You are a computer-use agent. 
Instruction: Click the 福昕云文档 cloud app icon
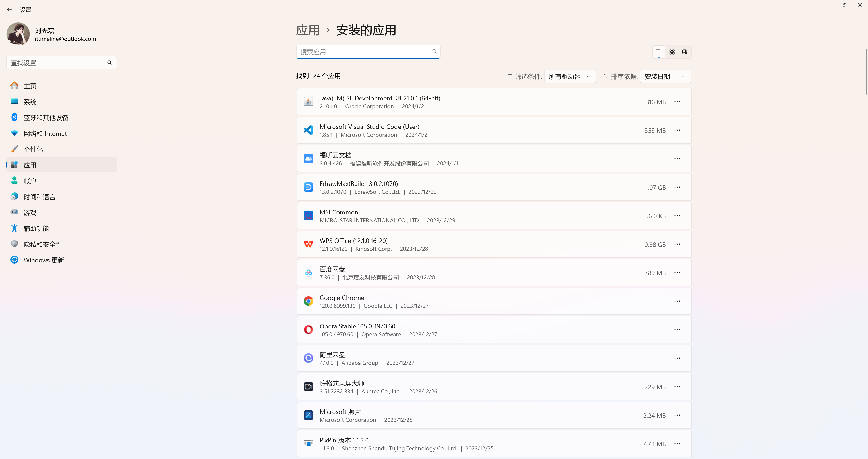coord(308,159)
